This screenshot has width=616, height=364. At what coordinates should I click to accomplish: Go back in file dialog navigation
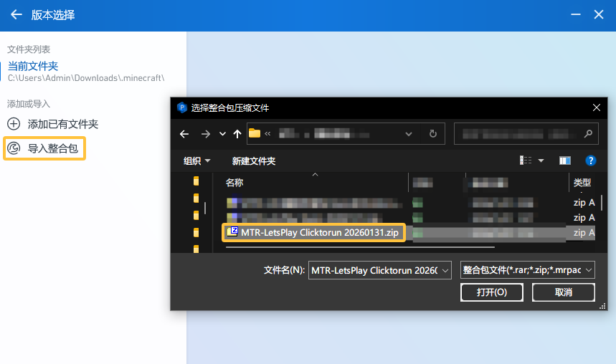184,134
